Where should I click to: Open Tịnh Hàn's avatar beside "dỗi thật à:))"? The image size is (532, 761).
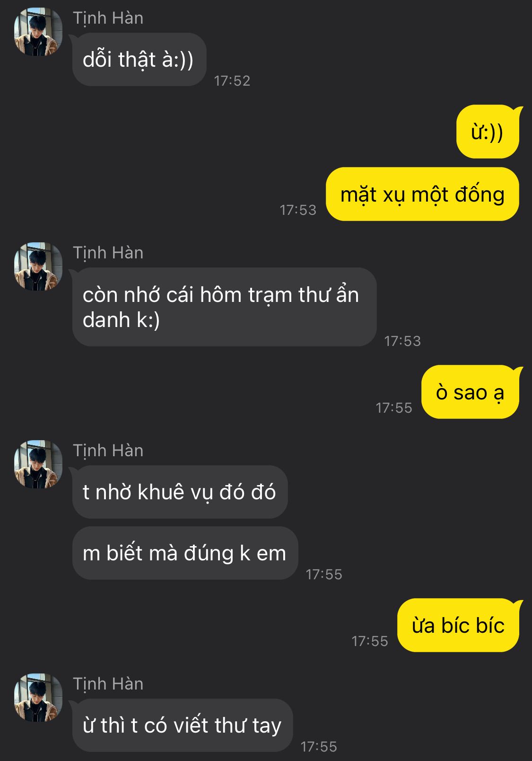click(38, 32)
